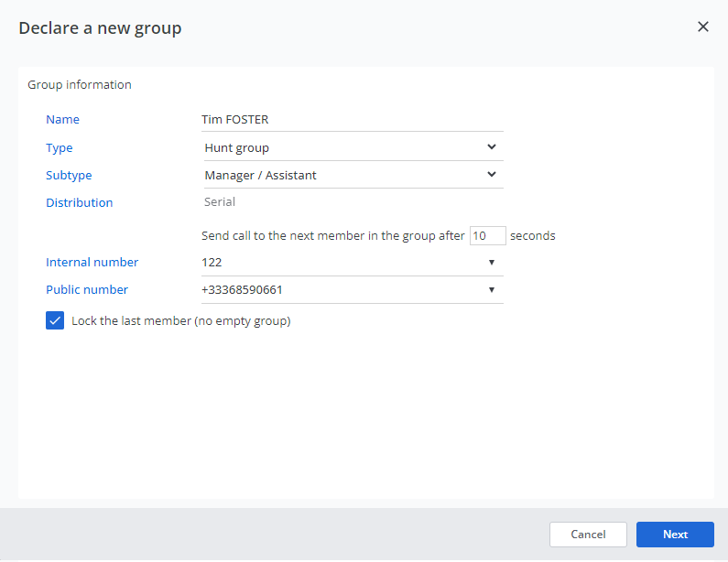Click the 'Lock the last member (no empty group)' label text

coord(180,321)
